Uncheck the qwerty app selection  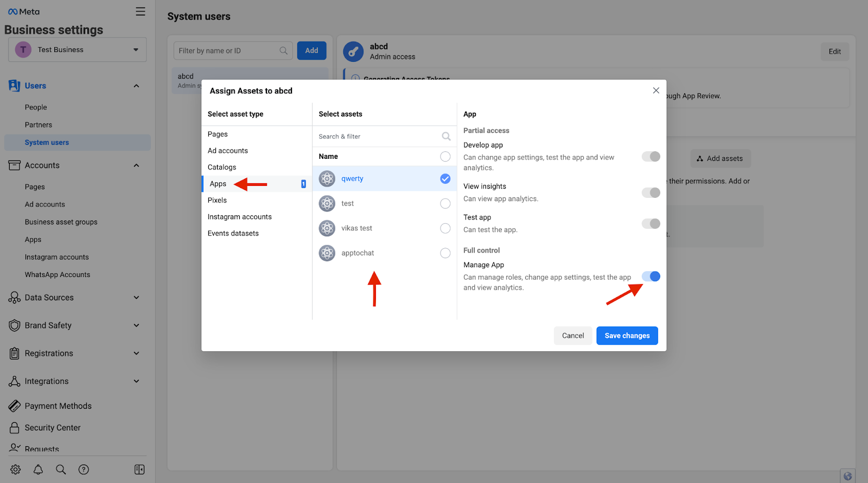tap(445, 179)
